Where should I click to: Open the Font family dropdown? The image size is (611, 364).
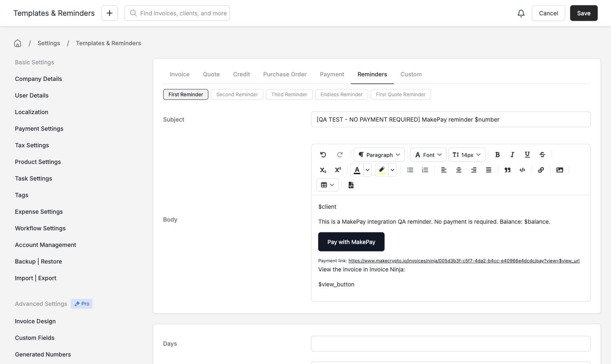(x=428, y=155)
